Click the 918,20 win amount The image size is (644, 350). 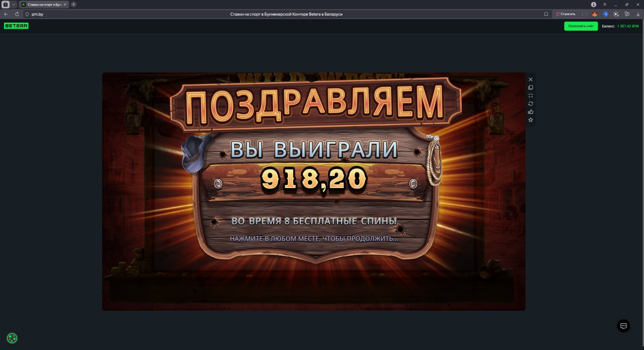click(314, 179)
